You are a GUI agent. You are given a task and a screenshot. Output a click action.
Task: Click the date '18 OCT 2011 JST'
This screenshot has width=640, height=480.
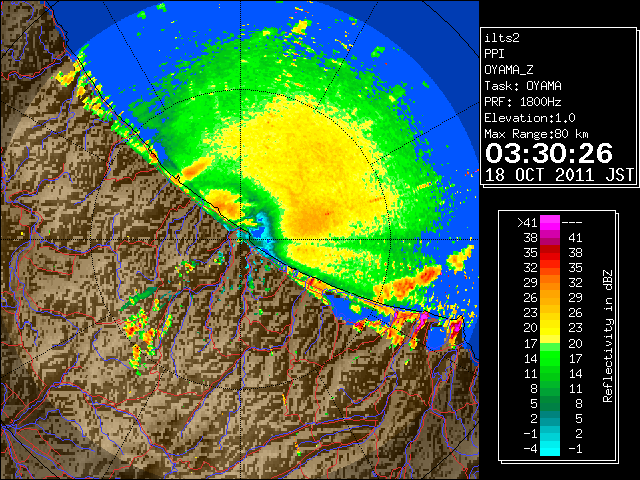559,175
